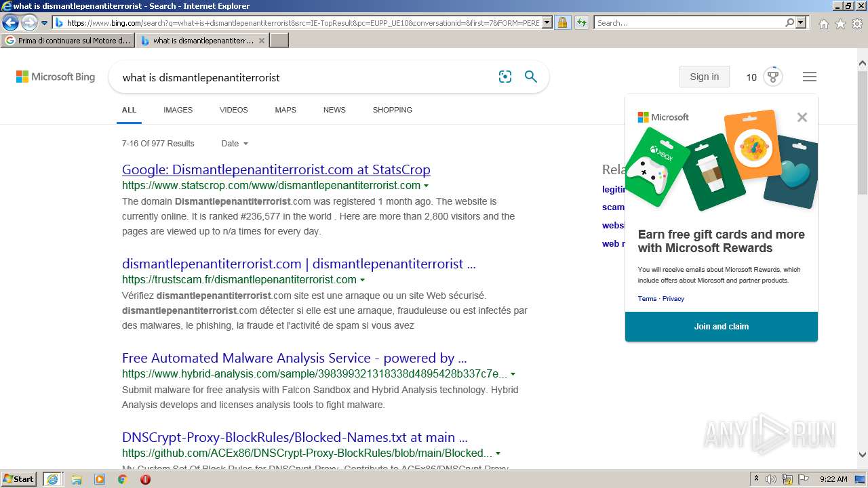
Task: Open the media player taskbar icon
Action: 100,479
